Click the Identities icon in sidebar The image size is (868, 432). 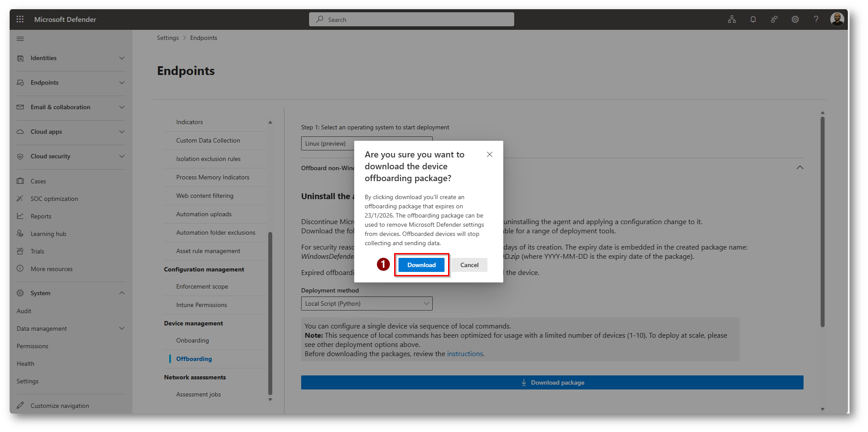pyautogui.click(x=20, y=58)
